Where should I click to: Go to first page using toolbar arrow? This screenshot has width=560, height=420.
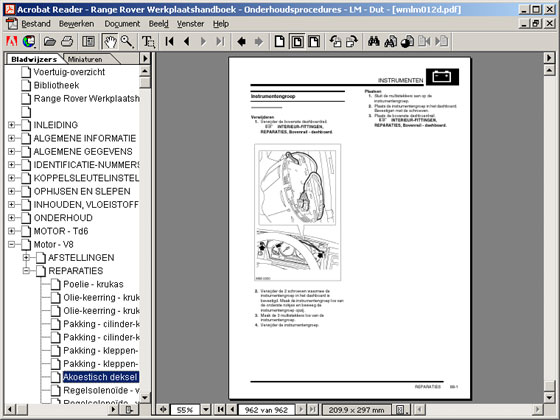169,42
